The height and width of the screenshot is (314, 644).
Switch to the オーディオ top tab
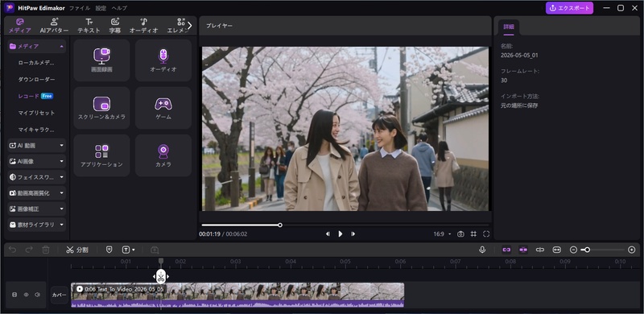pos(144,26)
